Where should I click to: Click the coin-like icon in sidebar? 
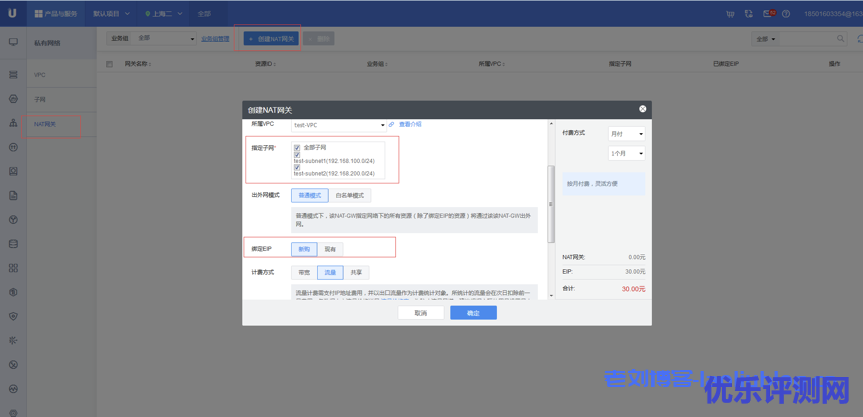click(x=13, y=292)
